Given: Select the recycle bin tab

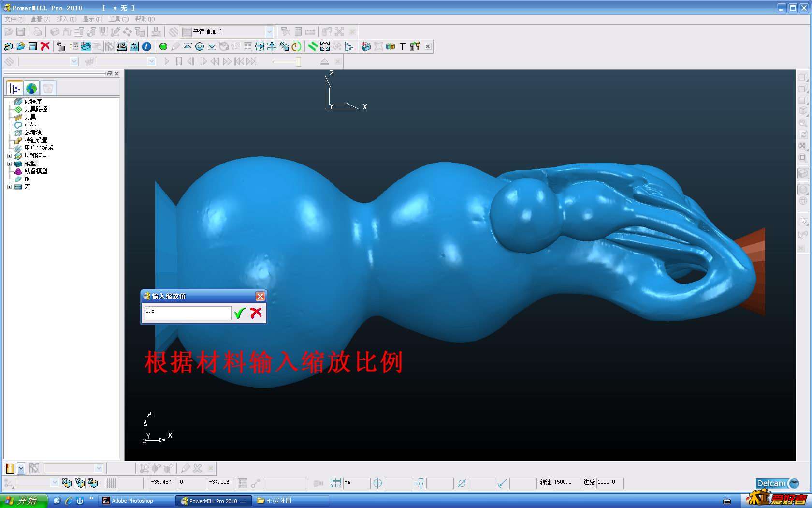Looking at the screenshot, I should [x=48, y=89].
